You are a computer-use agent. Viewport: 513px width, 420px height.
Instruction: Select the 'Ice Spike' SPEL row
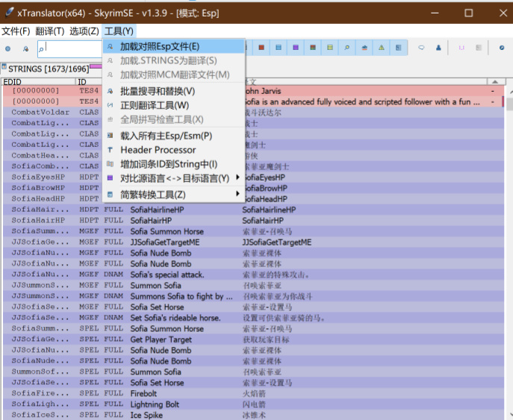254,415
